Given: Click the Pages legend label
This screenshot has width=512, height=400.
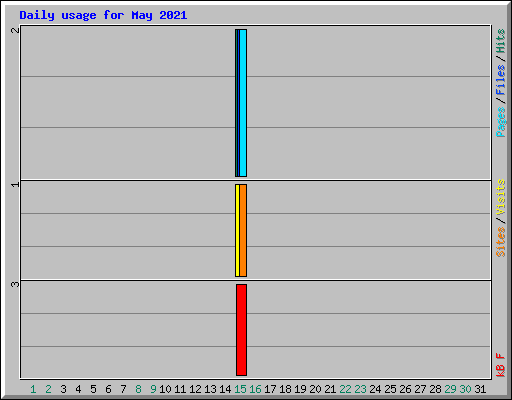Looking at the screenshot, I should [x=501, y=122].
